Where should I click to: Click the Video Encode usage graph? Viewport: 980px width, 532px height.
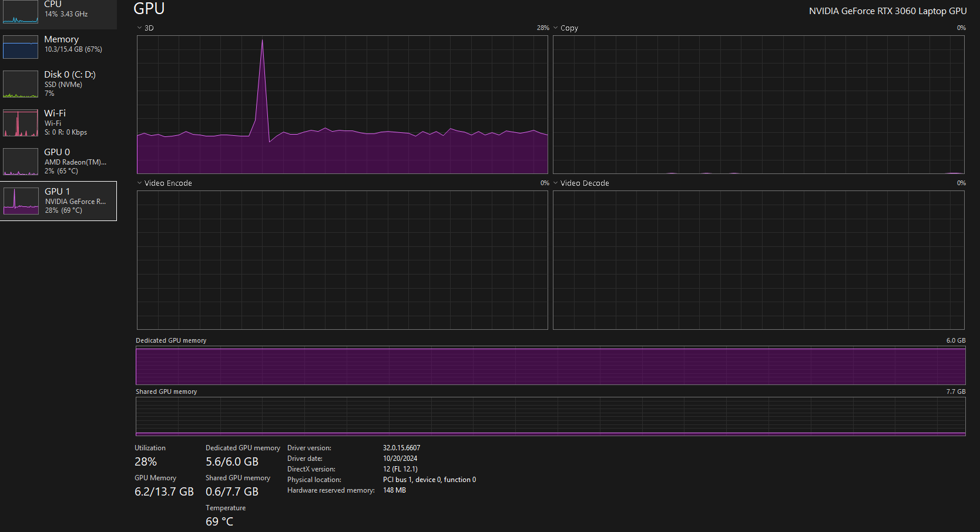point(343,260)
